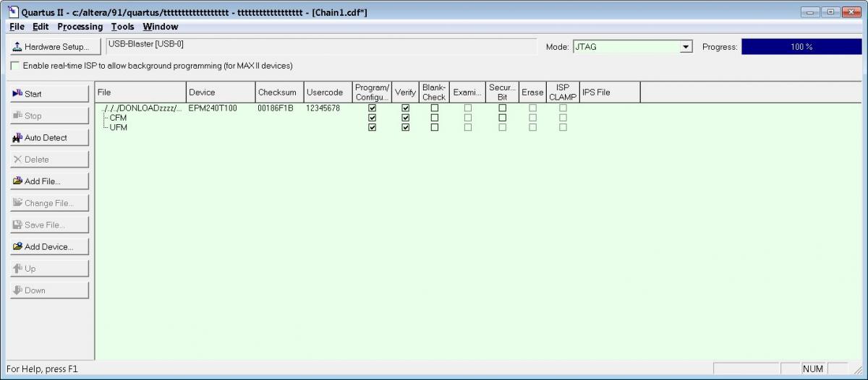Open the Processing menu

pos(80,27)
